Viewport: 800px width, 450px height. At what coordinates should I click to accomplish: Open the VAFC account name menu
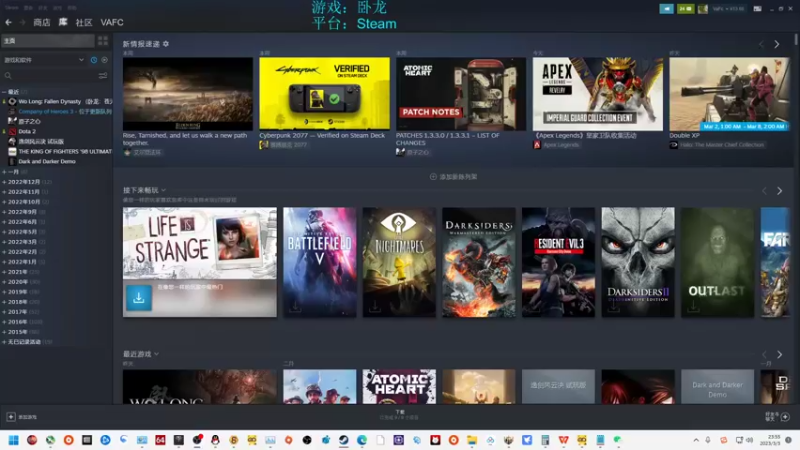pyautogui.click(x=729, y=9)
